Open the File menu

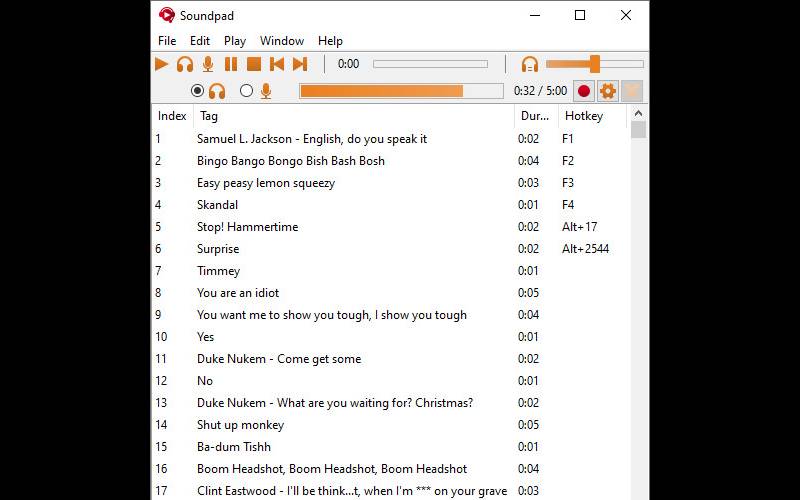tap(167, 41)
